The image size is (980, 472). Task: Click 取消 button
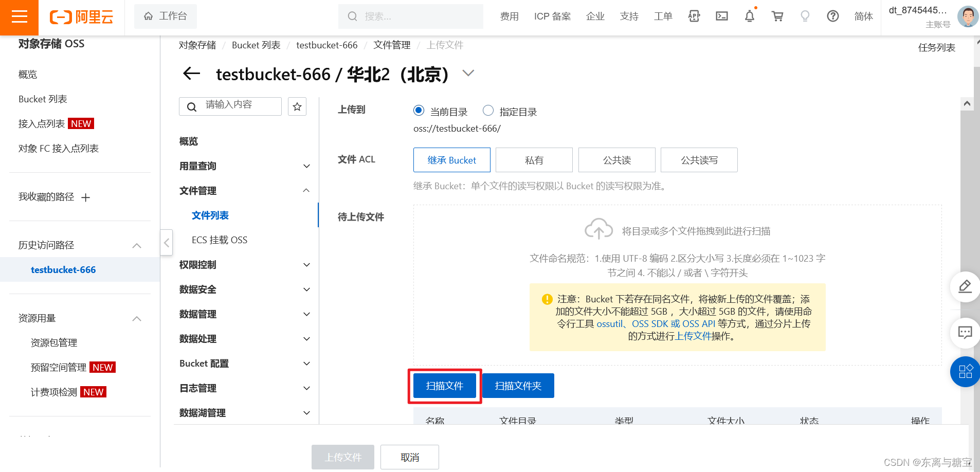pos(410,457)
